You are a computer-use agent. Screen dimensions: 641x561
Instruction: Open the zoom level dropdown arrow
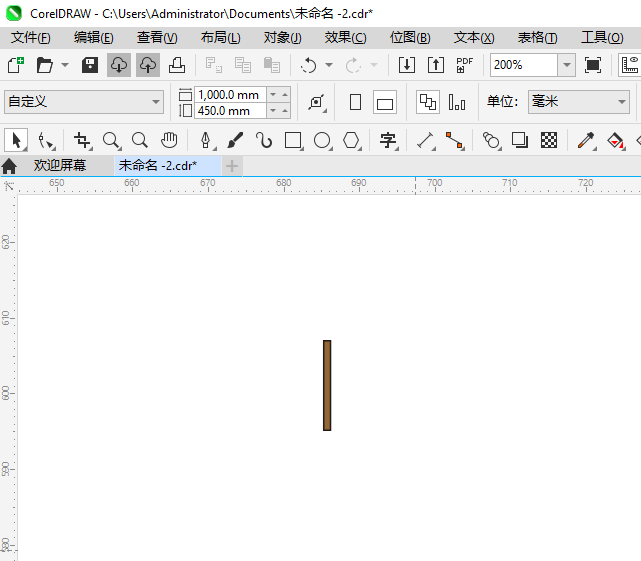(567, 65)
